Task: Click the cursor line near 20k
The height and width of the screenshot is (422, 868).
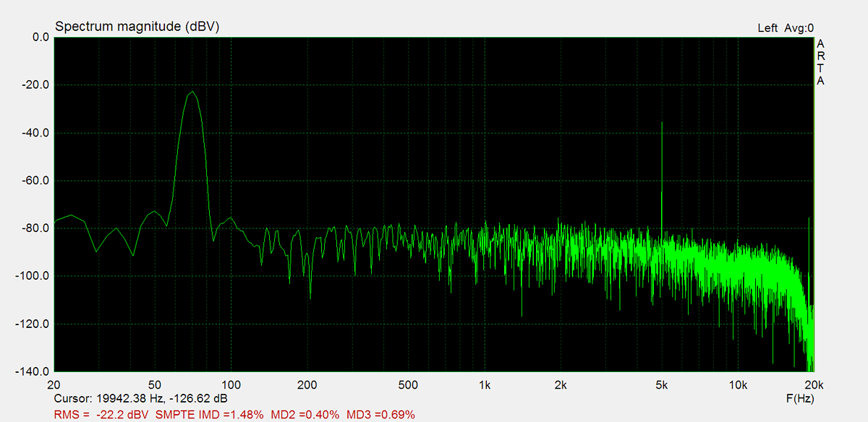Action: pos(809,289)
